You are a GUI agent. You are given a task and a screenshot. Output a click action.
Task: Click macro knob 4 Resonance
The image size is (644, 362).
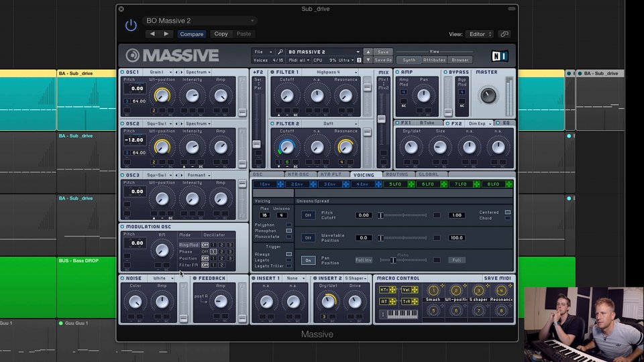pos(501,290)
